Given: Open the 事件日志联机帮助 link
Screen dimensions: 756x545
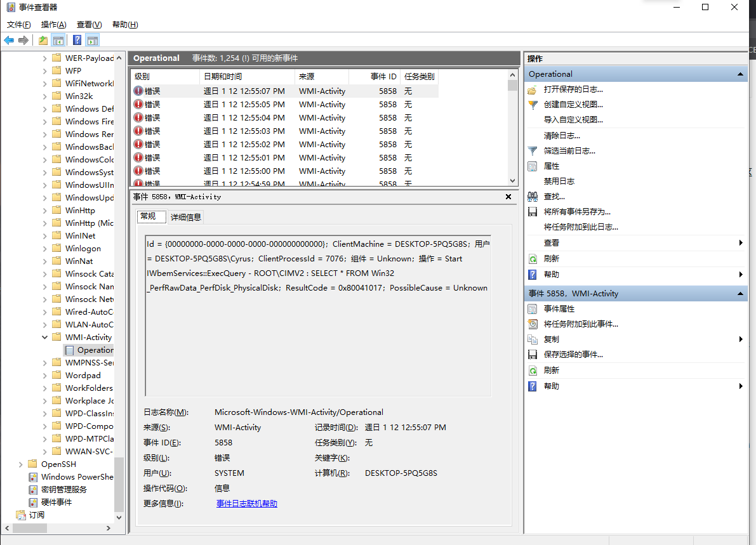Looking at the screenshot, I should click(246, 504).
